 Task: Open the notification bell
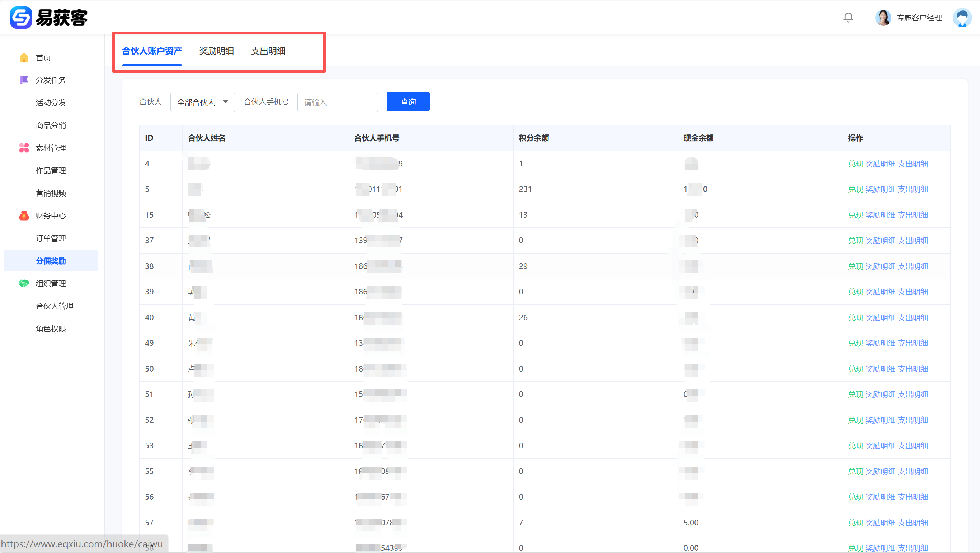pyautogui.click(x=848, y=18)
